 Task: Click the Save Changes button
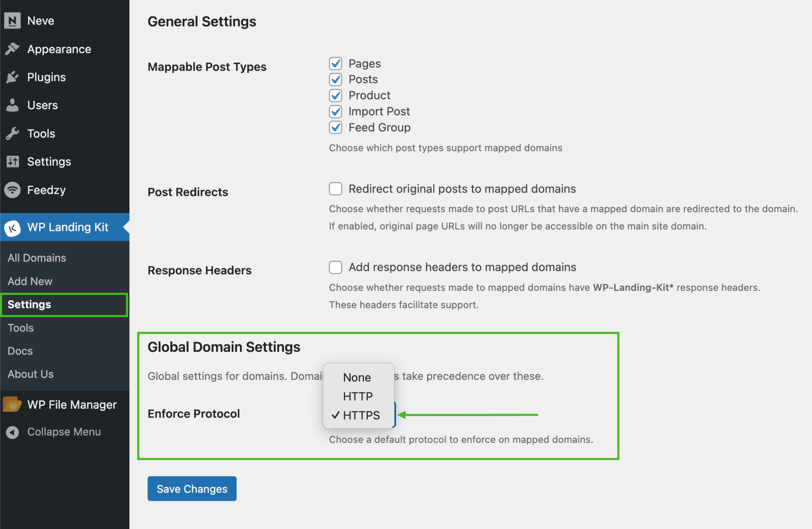192,488
